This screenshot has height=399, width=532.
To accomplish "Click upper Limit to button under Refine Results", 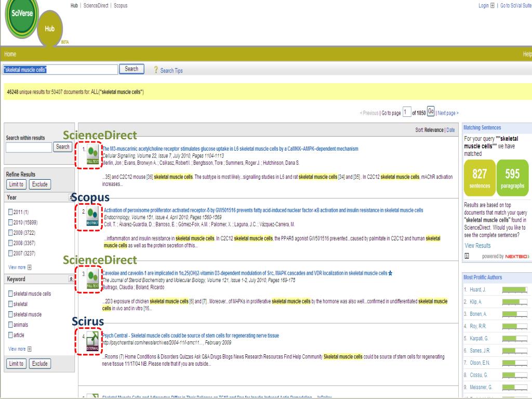I will [x=16, y=184].
